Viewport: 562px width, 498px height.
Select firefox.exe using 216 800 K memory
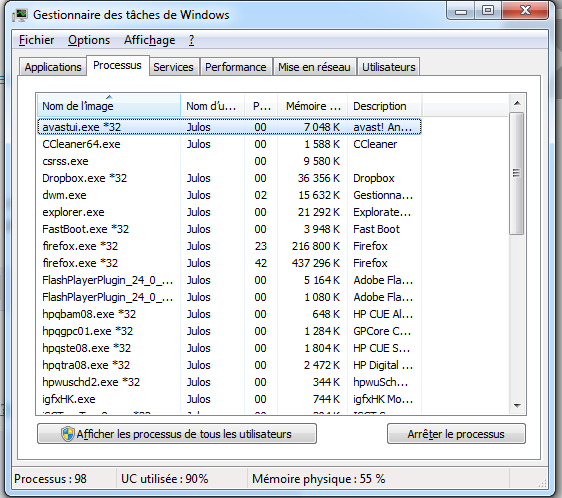(229, 246)
